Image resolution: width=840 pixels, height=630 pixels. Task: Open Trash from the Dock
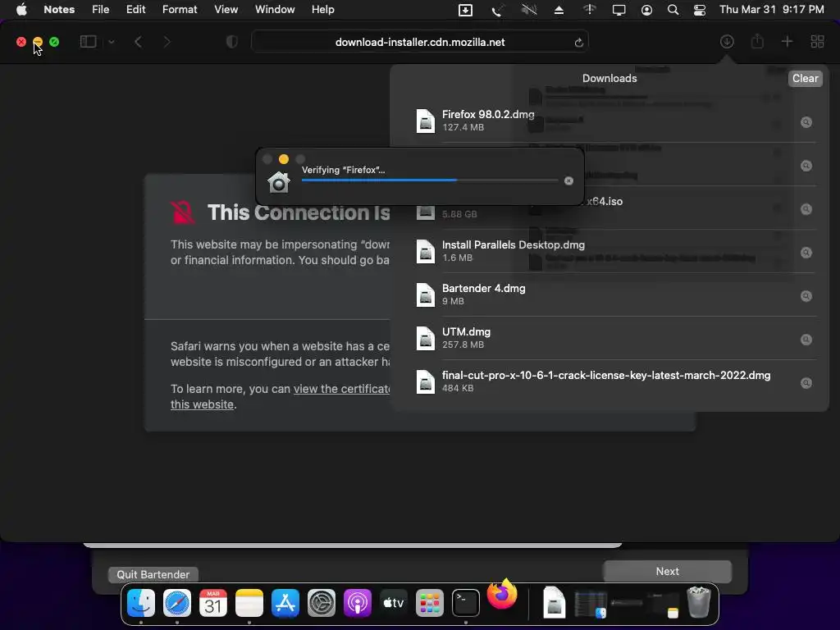click(x=699, y=602)
